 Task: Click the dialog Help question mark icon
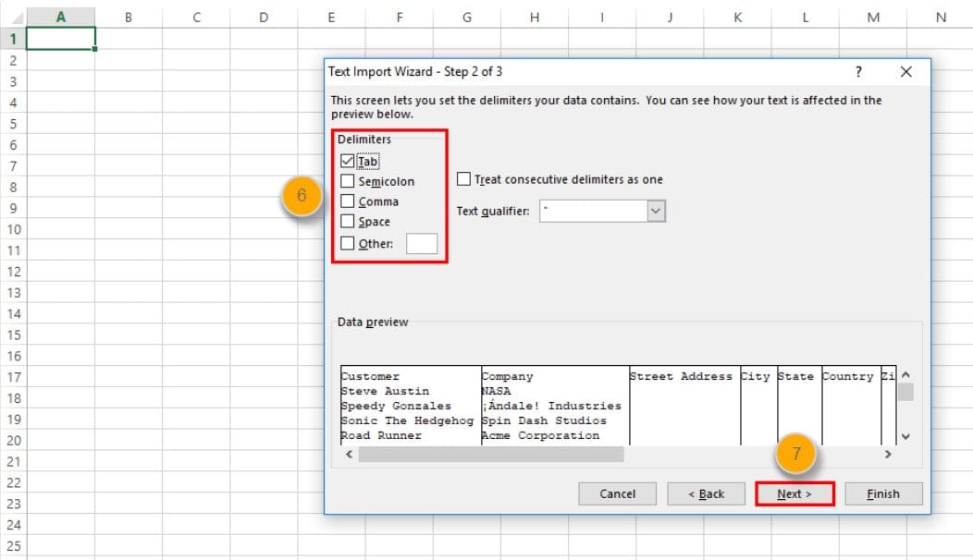[858, 72]
